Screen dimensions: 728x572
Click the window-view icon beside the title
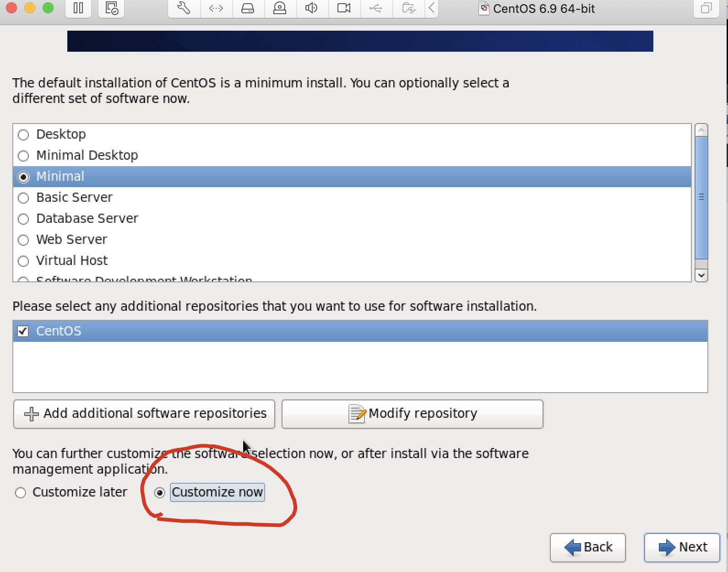pyautogui.click(x=706, y=8)
